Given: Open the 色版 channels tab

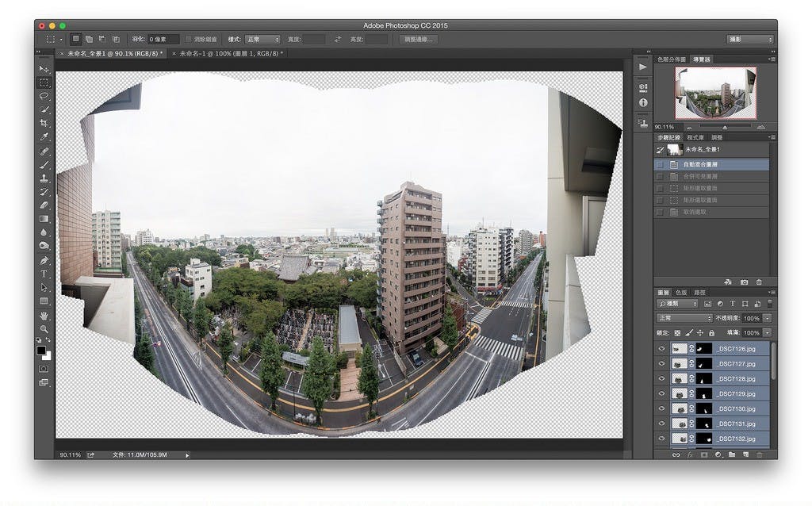Looking at the screenshot, I should point(681,293).
